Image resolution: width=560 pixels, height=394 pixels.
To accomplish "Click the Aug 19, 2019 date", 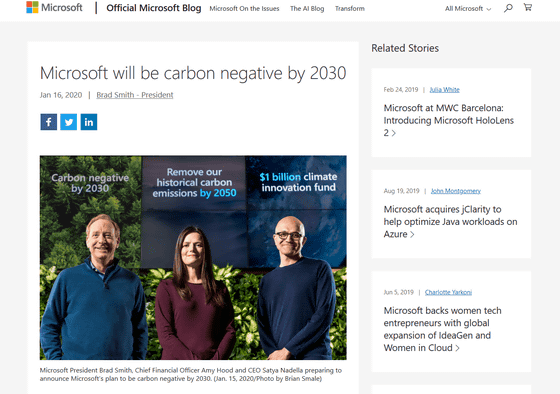I will coord(401,191).
